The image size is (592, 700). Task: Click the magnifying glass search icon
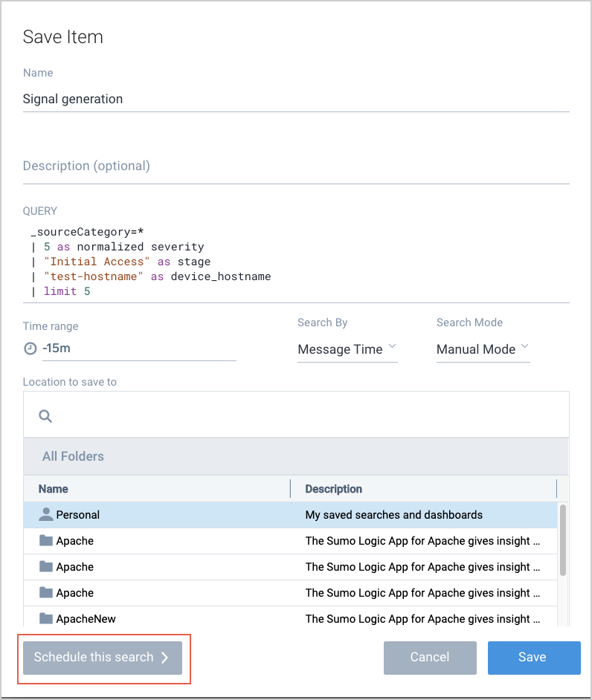pos(45,416)
